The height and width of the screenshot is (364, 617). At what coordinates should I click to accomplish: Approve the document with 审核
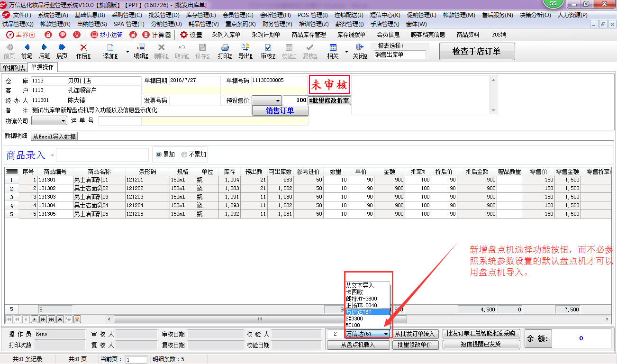pos(268,51)
